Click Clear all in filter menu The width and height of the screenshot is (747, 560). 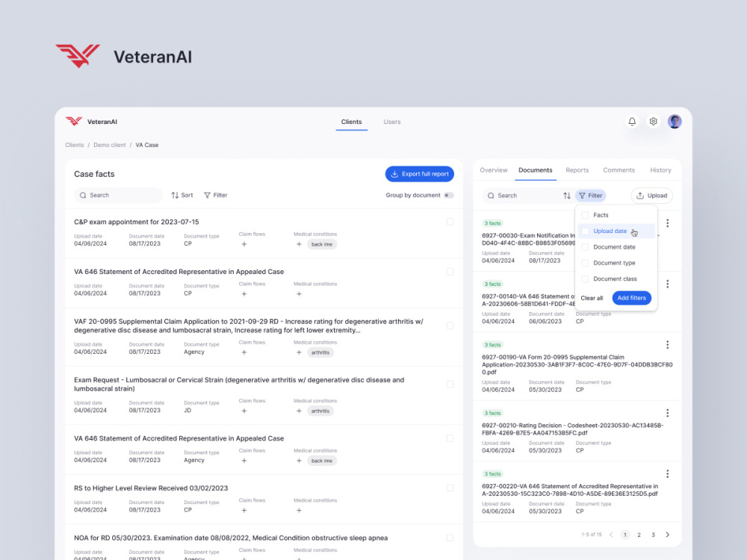coord(592,298)
